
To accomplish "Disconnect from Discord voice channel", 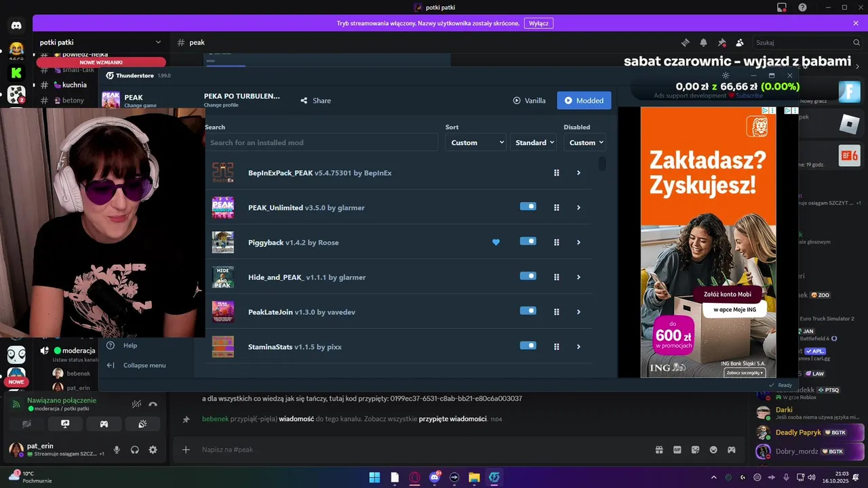I will tap(153, 404).
